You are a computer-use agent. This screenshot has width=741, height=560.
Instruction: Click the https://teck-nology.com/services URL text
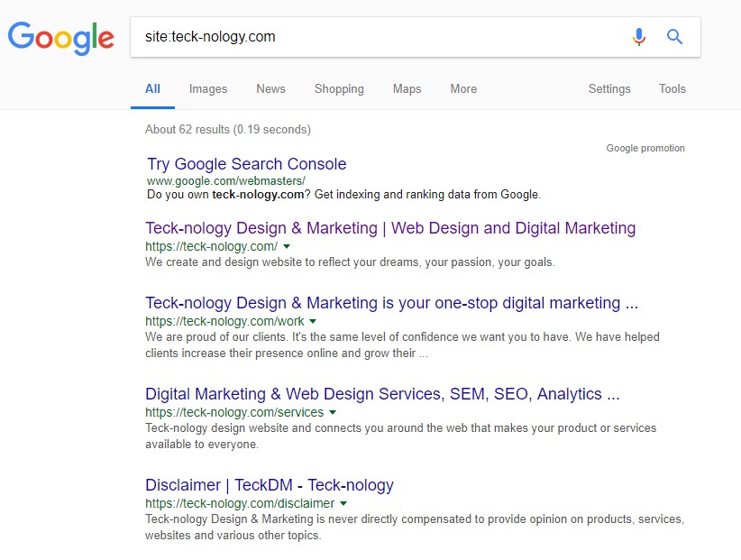pos(234,412)
